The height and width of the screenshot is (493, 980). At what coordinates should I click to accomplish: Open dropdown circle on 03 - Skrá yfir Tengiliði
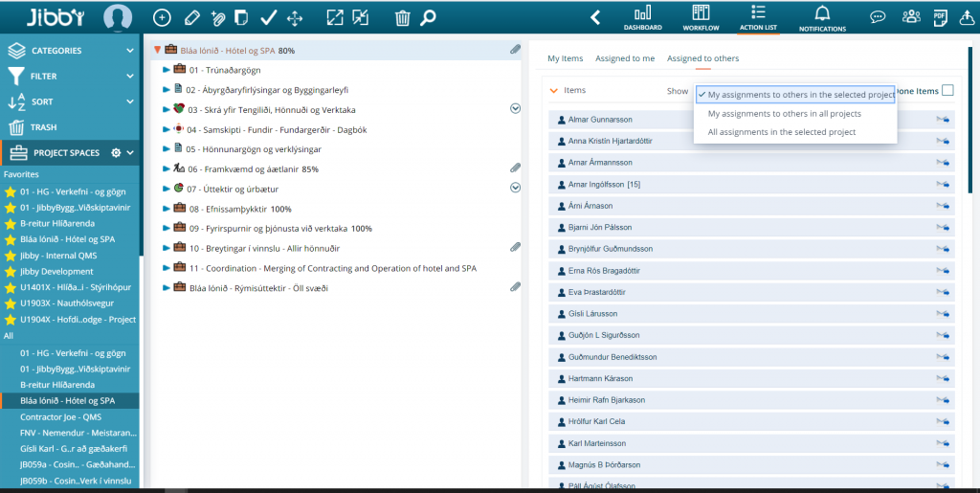coord(515,109)
